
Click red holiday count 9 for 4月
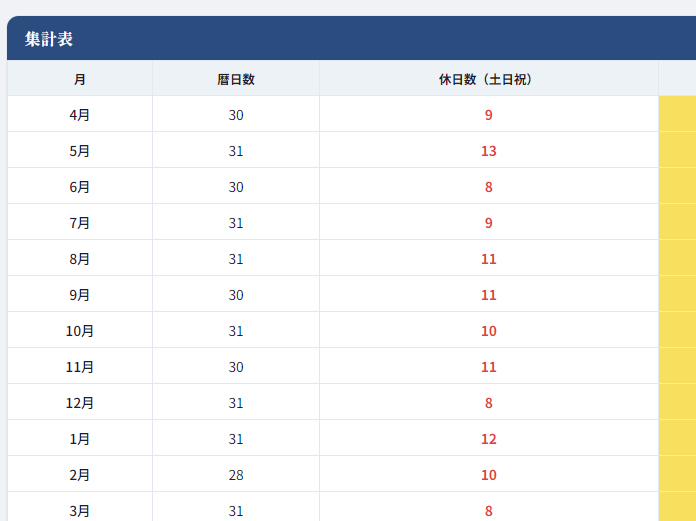click(x=489, y=115)
